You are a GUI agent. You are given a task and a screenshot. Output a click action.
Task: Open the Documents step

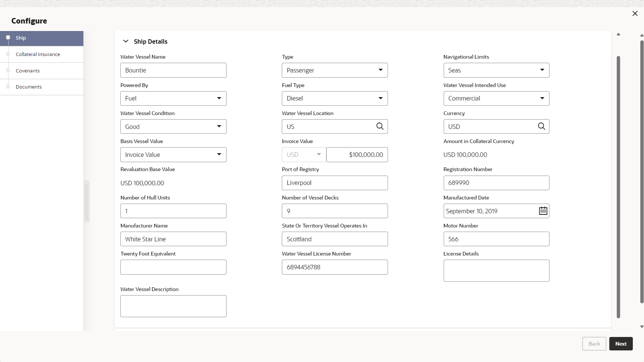pos(29,87)
